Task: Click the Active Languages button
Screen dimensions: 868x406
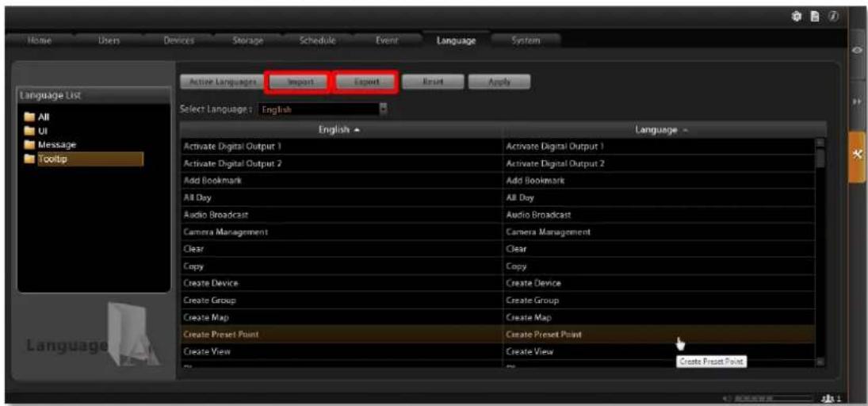Action: pyautogui.click(x=223, y=82)
